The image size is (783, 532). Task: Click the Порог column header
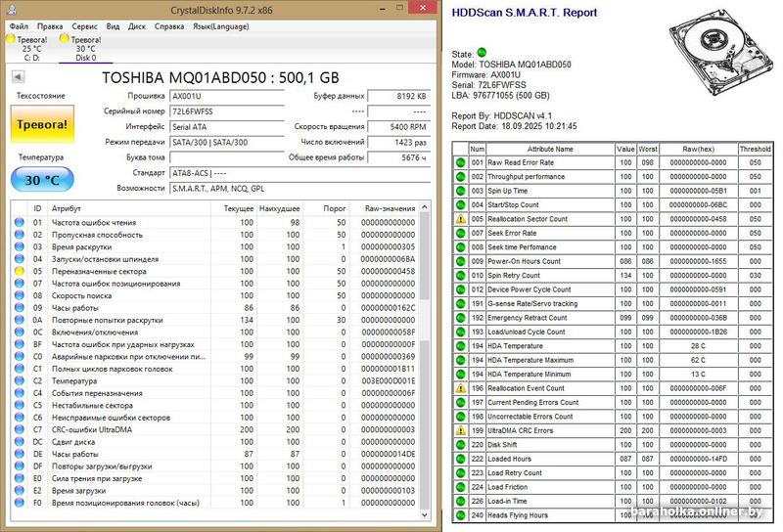[334, 208]
